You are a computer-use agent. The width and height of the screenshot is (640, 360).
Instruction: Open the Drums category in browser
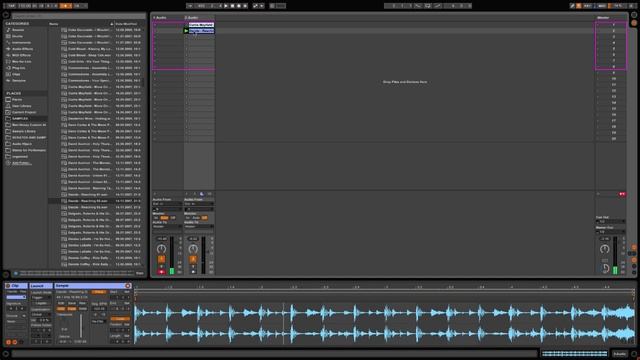[18, 36]
